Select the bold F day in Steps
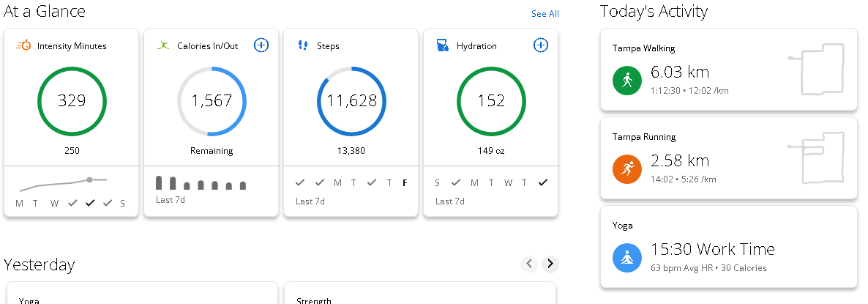Image resolution: width=868 pixels, height=304 pixels. coord(405,182)
